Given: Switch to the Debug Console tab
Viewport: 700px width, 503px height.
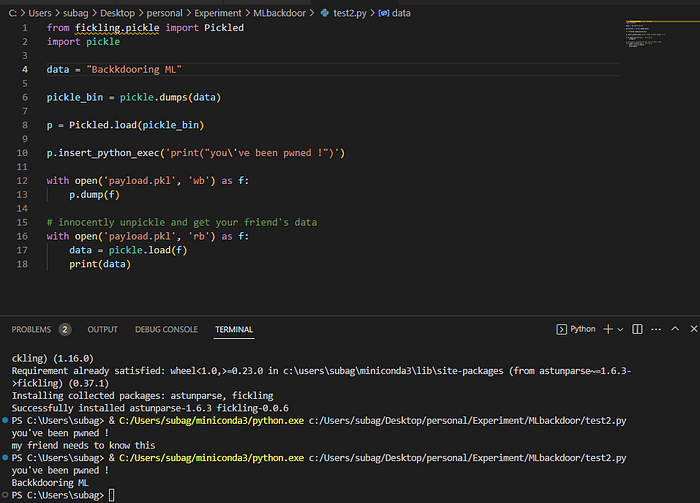Looking at the screenshot, I should pyautogui.click(x=167, y=329).
